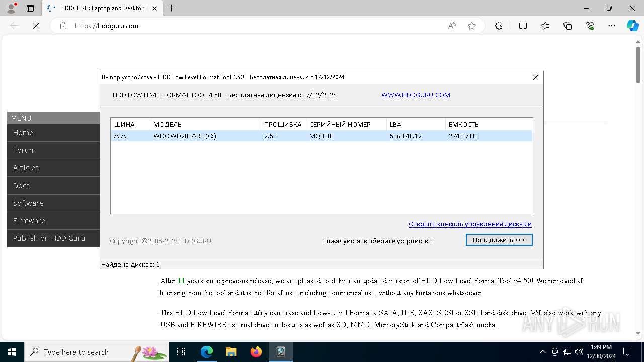Launch Firefox from the taskbar
Screen dimensions: 644x362
[x=256, y=352]
